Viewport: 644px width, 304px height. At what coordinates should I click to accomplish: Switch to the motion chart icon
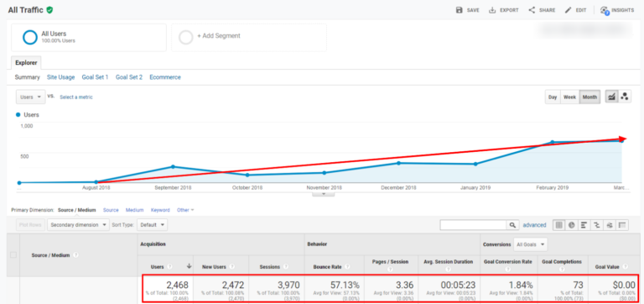point(625,97)
